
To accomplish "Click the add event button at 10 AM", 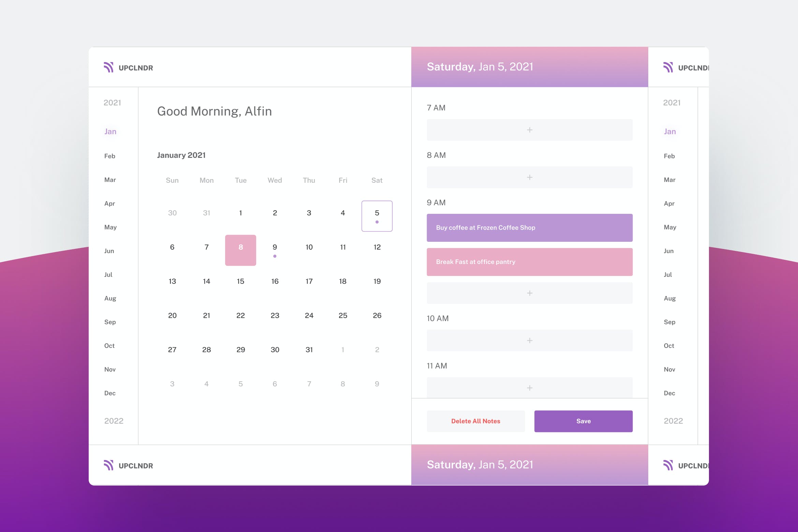I will (530, 340).
